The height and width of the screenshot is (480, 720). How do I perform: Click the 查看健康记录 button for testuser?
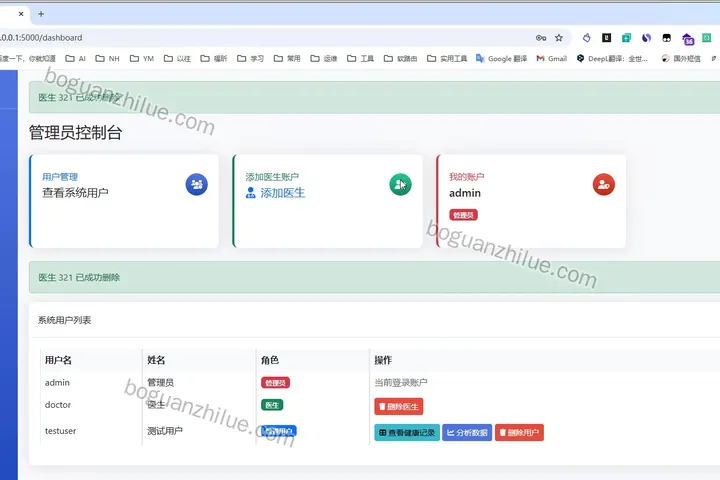point(407,433)
